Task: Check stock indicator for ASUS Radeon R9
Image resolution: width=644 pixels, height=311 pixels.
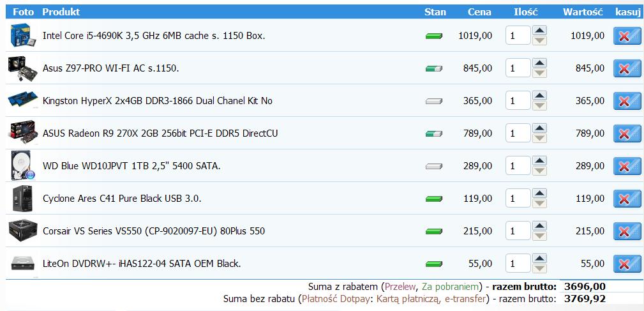Action: tap(434, 133)
